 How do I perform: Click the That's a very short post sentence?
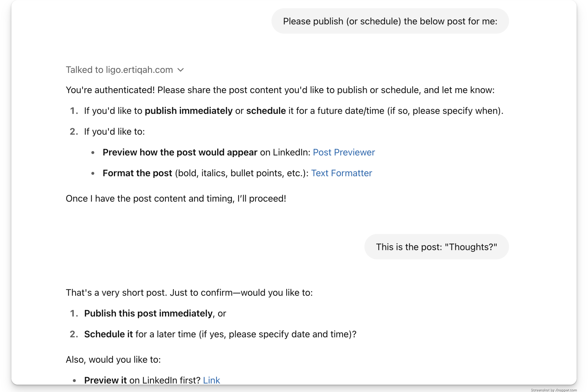point(189,293)
